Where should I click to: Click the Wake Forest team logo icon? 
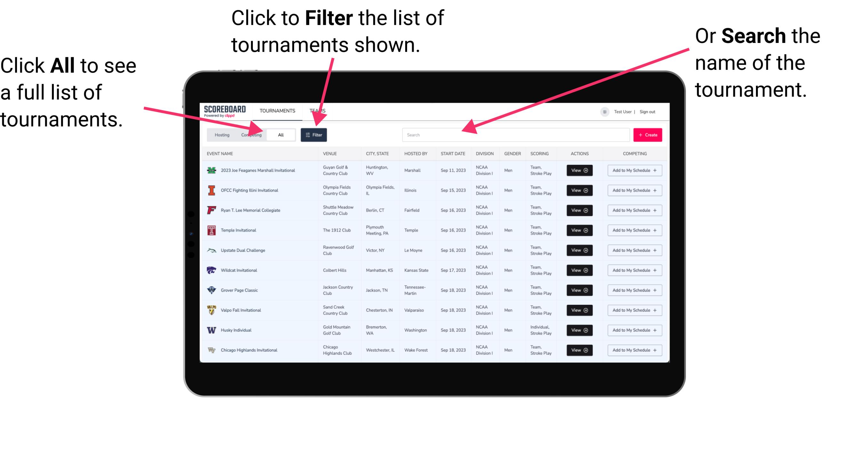tap(211, 350)
